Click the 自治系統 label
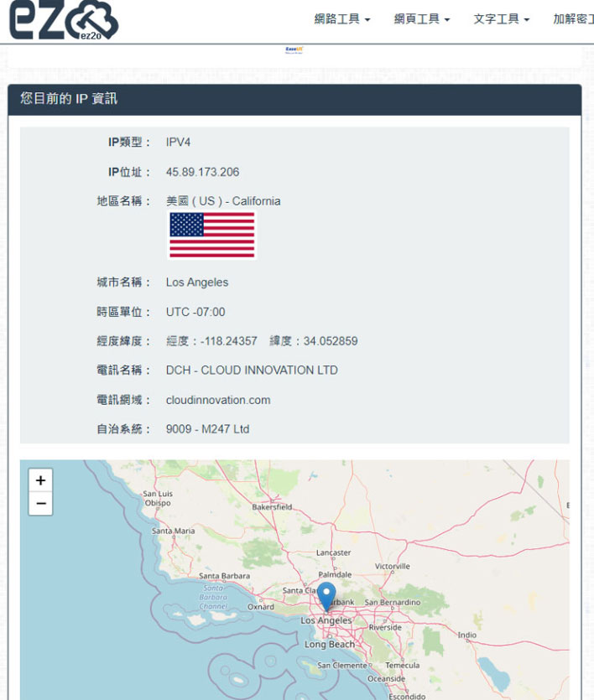Image resolution: width=594 pixels, height=700 pixels. [123, 429]
